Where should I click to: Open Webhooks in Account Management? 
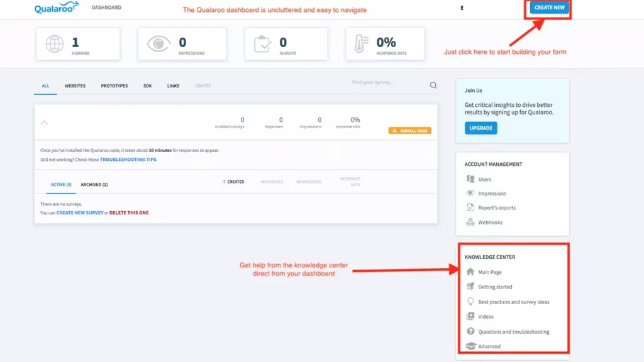tap(489, 222)
